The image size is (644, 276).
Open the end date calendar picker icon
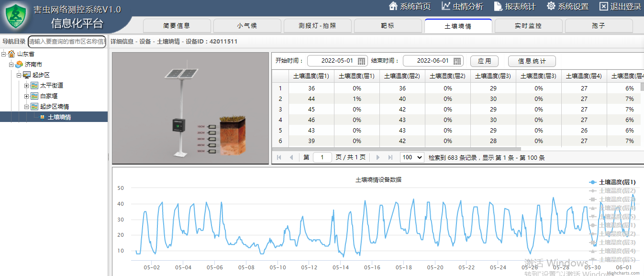point(457,61)
